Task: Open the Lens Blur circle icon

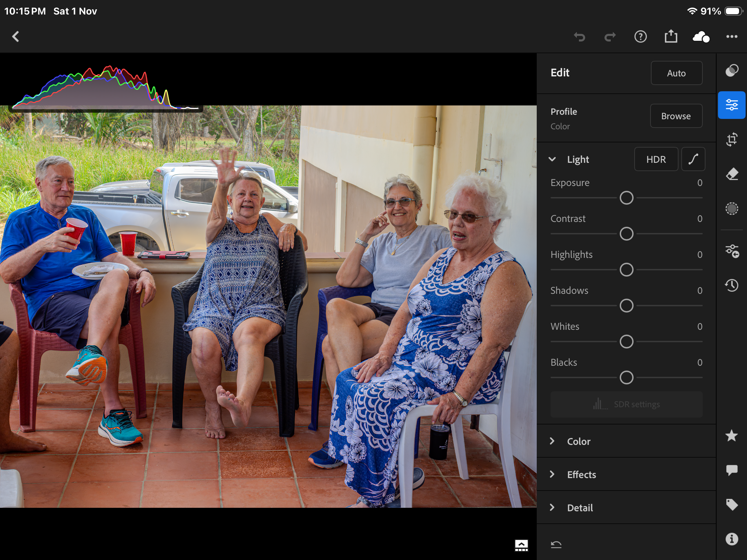Action: (731, 209)
